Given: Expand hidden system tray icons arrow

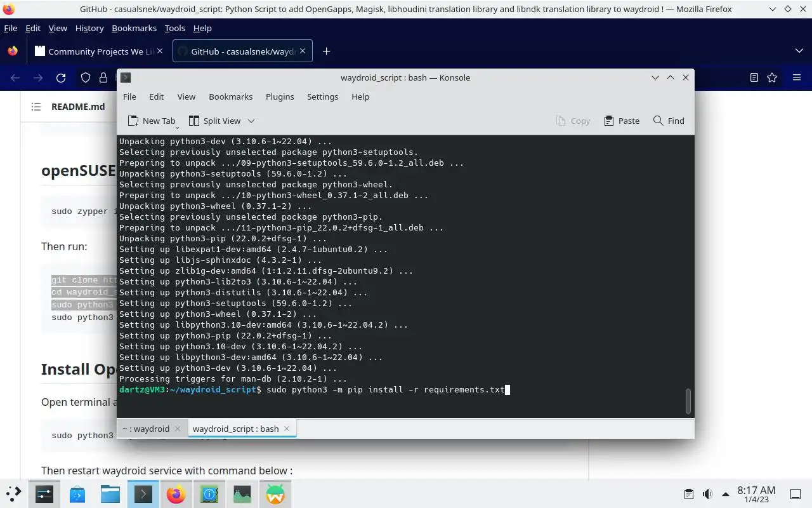Looking at the screenshot, I should [725, 494].
